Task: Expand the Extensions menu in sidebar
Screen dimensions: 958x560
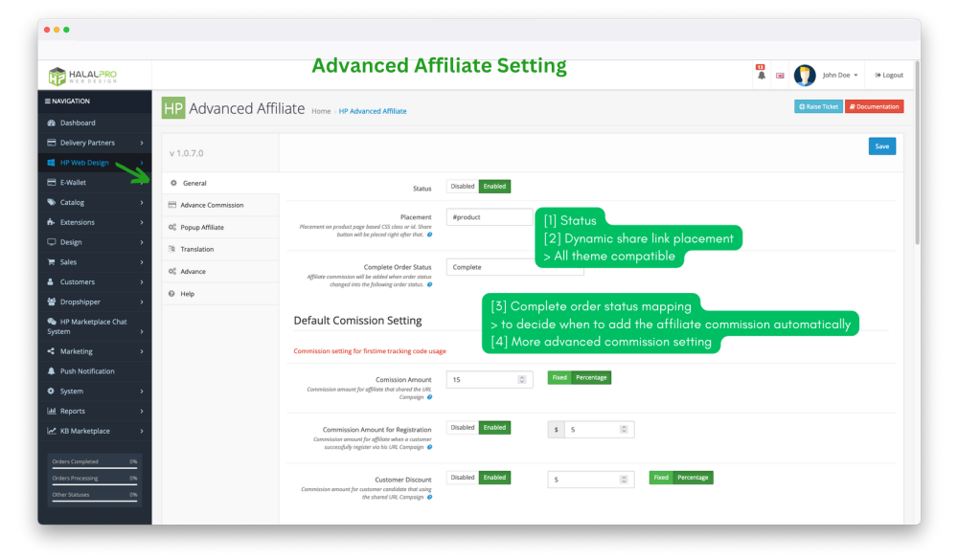Action: coord(93,222)
